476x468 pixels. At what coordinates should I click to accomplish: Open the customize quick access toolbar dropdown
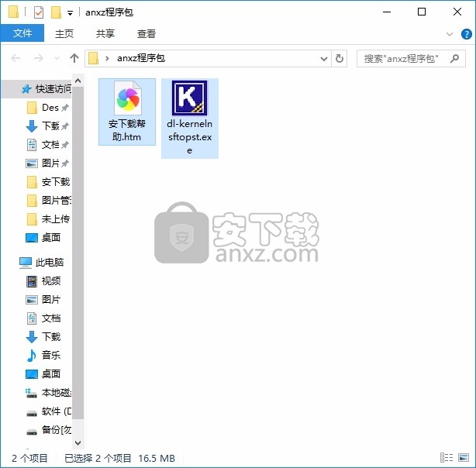click(x=70, y=13)
